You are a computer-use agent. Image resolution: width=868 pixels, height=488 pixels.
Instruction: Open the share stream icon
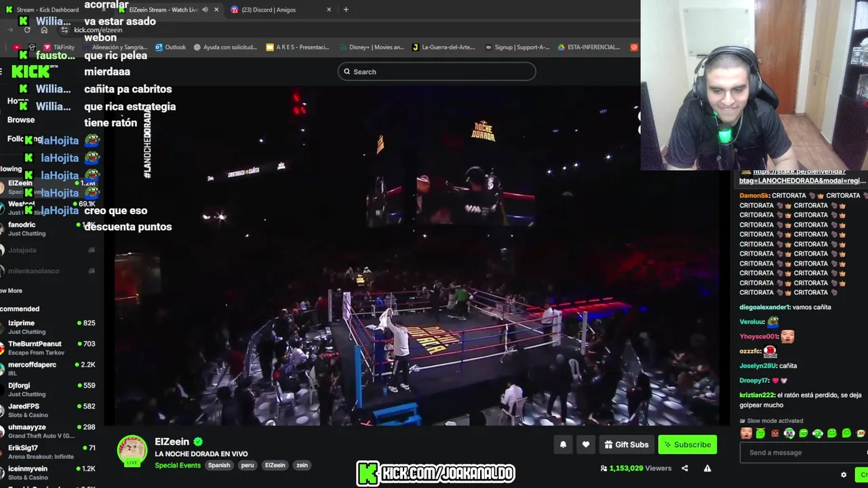coord(685,468)
